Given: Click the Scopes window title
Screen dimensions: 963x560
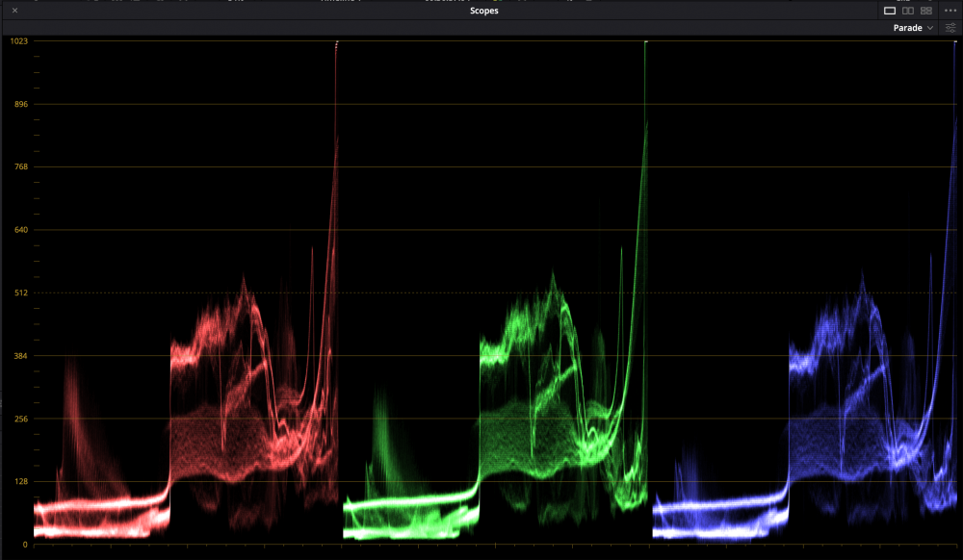Looking at the screenshot, I should pos(483,11).
